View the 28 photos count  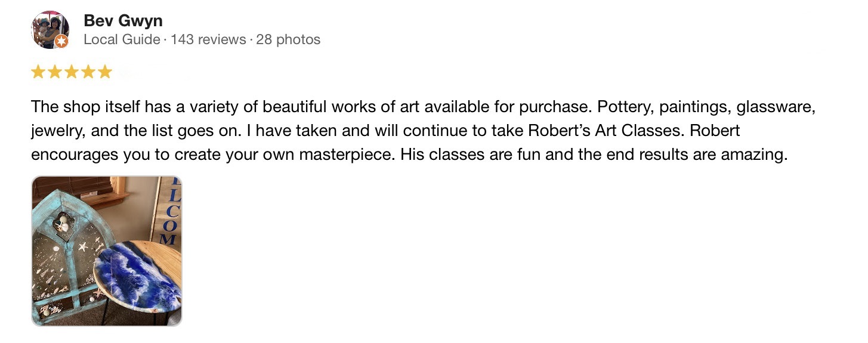(x=288, y=40)
